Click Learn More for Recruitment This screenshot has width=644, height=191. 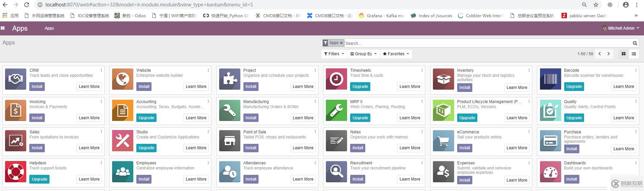(x=410, y=179)
